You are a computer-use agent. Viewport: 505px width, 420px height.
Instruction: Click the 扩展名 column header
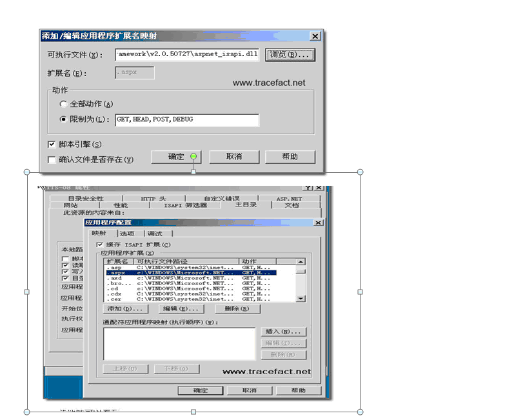coord(119,261)
